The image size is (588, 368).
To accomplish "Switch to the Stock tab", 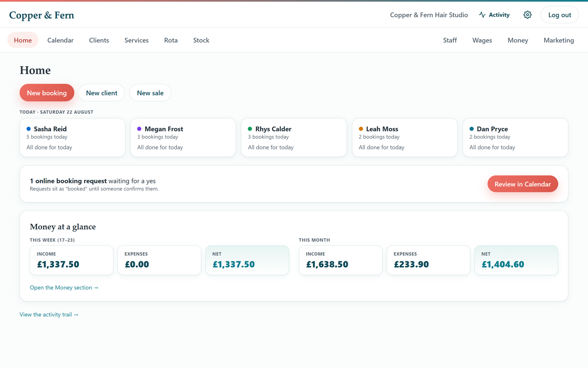I will point(201,40).
